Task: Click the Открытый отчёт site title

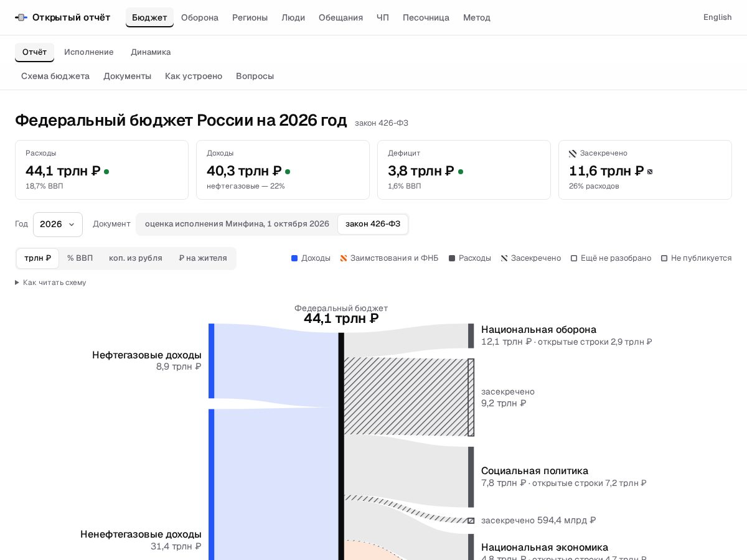Action: point(71,17)
